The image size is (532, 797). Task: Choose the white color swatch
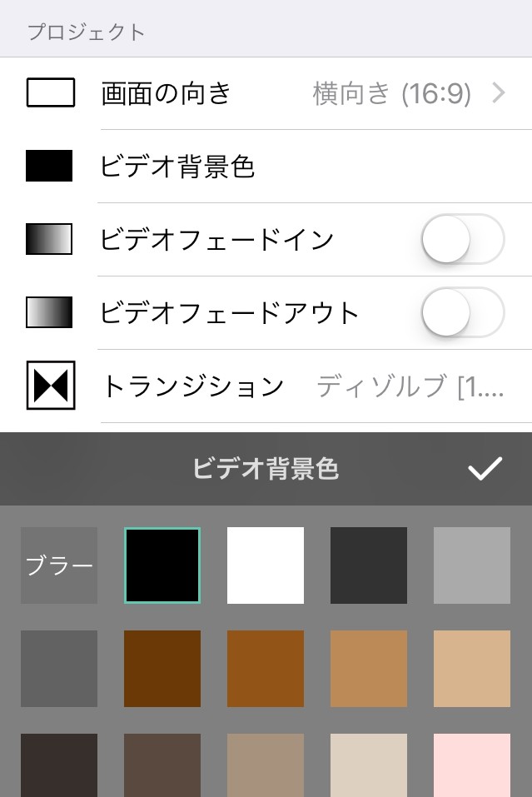tap(266, 565)
